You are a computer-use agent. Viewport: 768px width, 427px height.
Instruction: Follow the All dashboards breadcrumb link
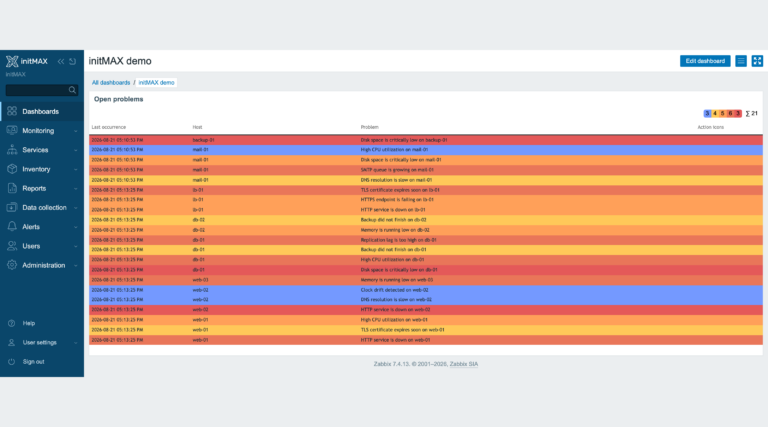click(x=111, y=82)
